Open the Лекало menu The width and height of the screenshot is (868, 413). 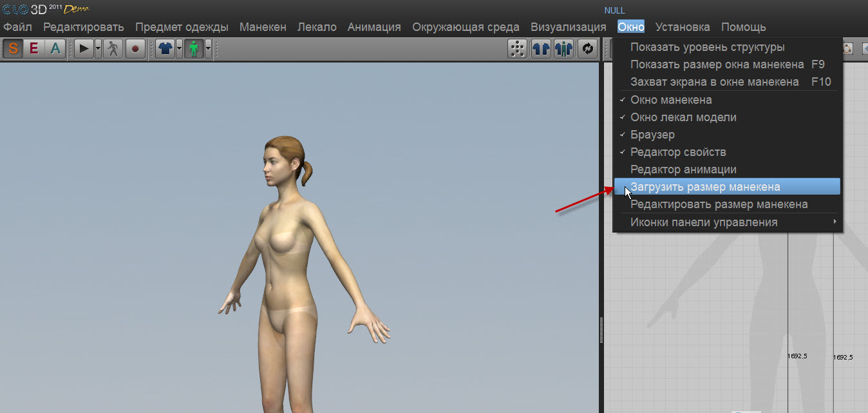tap(317, 27)
